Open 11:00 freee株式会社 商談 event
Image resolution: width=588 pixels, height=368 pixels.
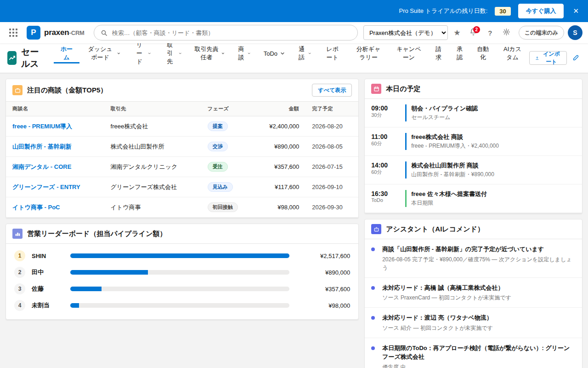point(473,141)
